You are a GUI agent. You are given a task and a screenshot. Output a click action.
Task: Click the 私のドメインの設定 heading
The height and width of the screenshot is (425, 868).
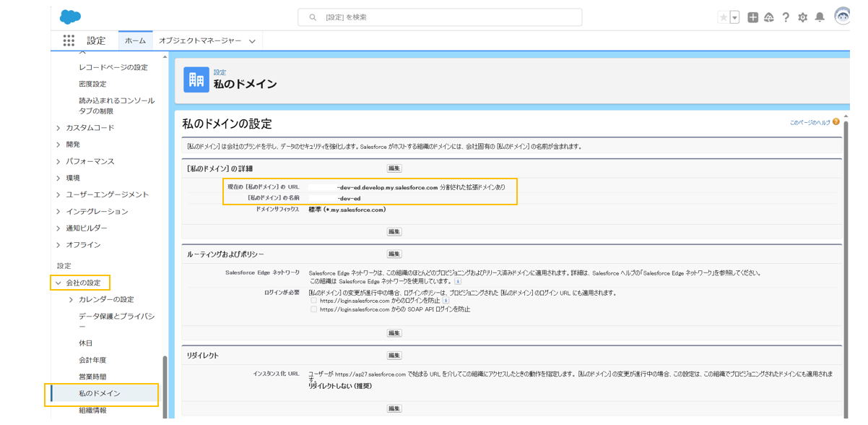point(227,124)
